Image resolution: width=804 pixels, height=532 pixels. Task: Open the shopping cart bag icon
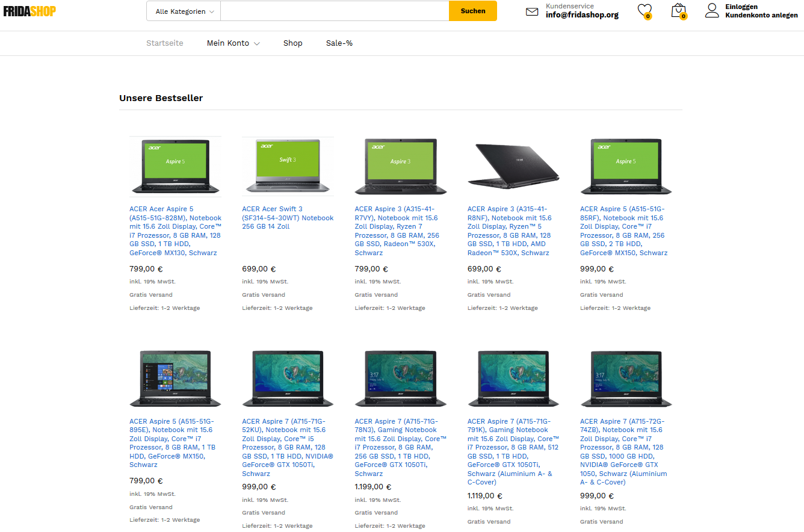(679, 11)
